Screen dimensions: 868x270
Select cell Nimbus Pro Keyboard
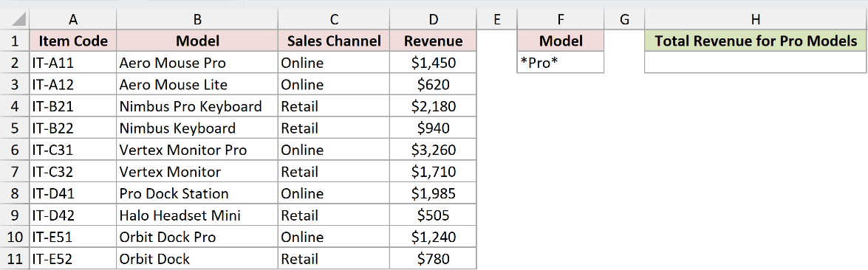[197, 106]
